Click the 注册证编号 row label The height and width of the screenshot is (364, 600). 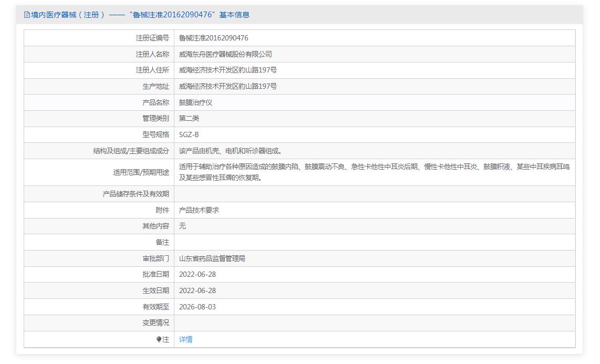click(152, 38)
